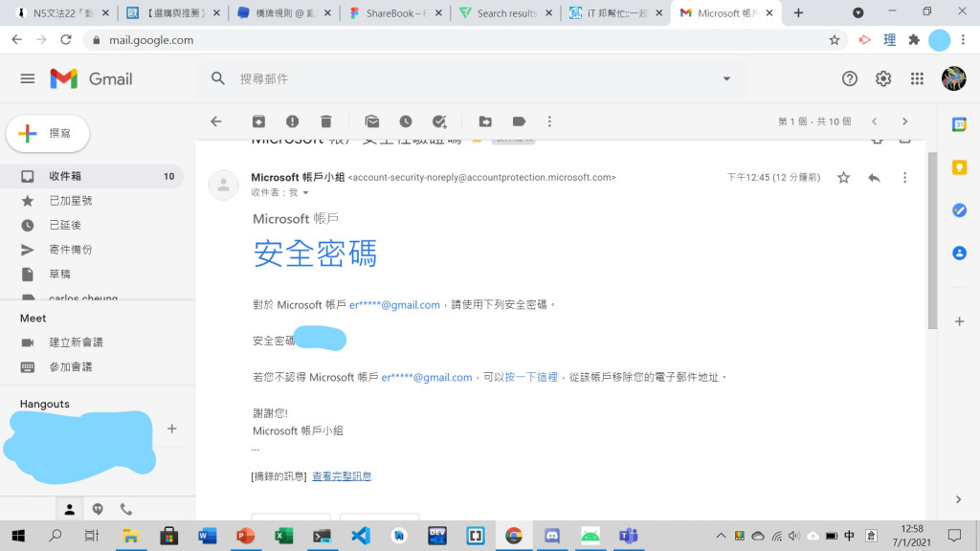
Task: Open the Google apps grid
Action: (x=917, y=78)
